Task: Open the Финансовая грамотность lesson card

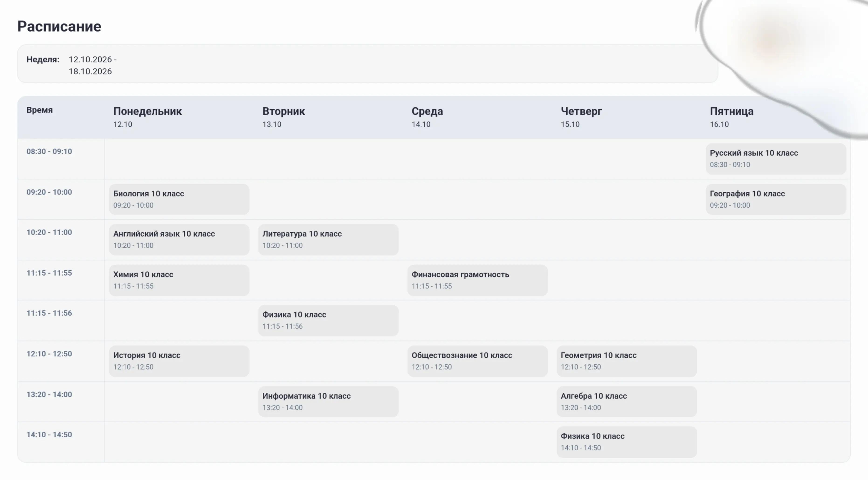Action: point(477,280)
